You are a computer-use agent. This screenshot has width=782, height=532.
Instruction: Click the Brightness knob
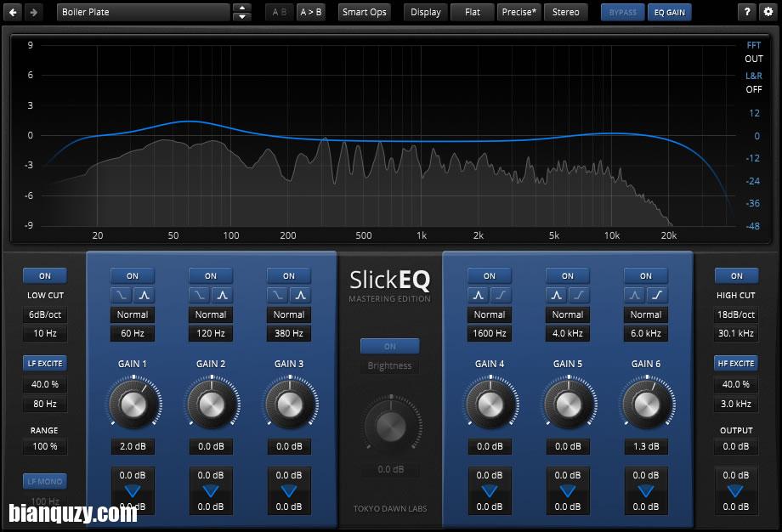click(x=391, y=425)
